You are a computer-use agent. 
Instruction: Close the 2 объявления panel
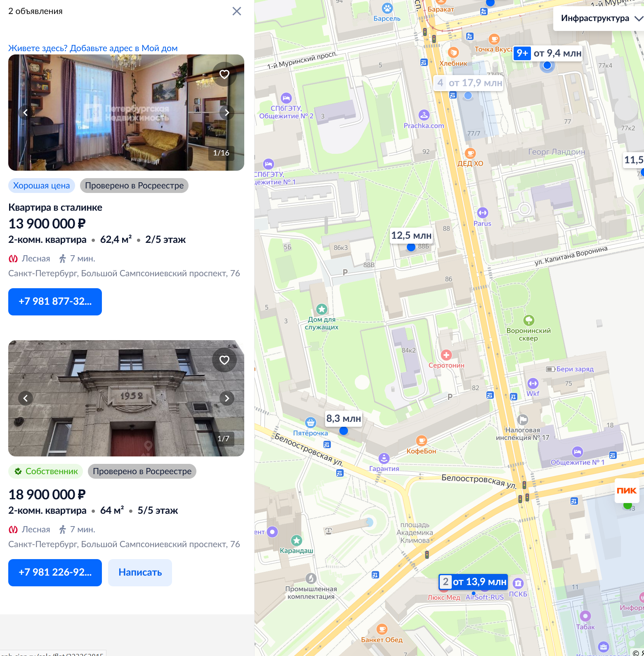237,11
